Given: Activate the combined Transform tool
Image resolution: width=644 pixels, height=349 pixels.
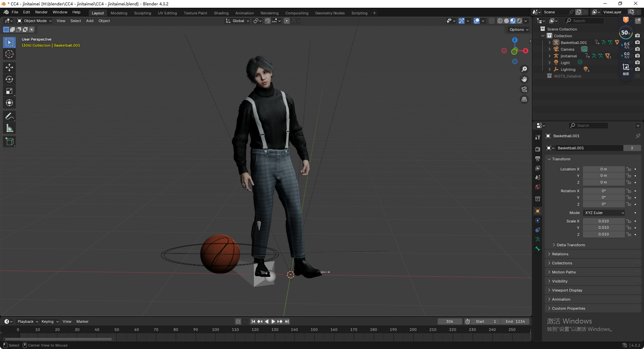Looking at the screenshot, I should (x=9, y=103).
